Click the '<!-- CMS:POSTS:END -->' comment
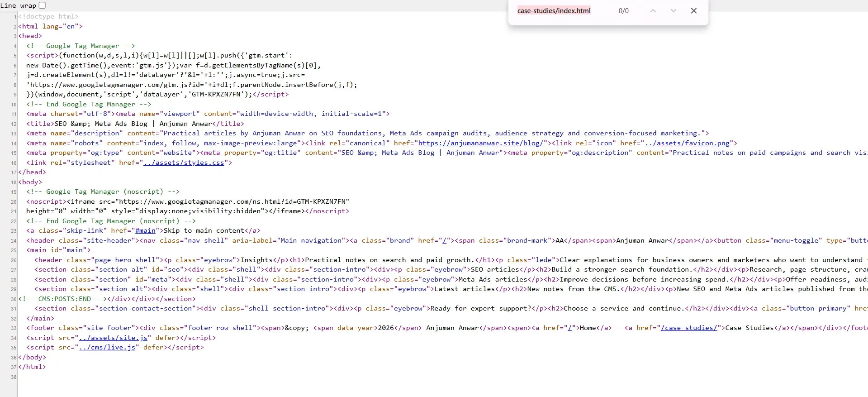 [62, 299]
